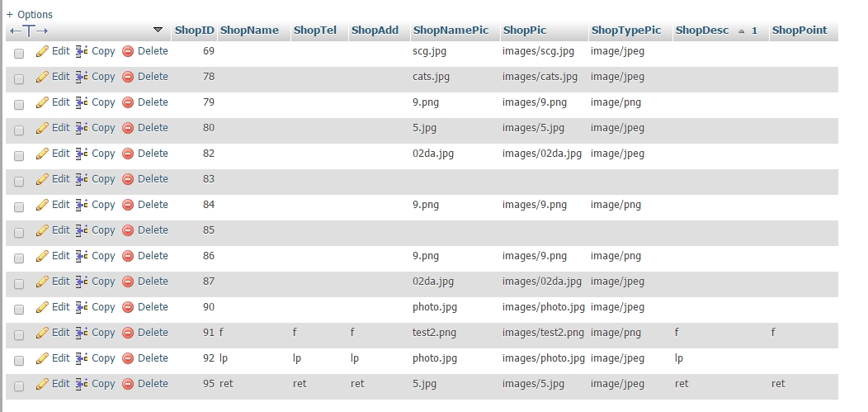Click the red Delete icon for ShopID 95

(x=128, y=384)
